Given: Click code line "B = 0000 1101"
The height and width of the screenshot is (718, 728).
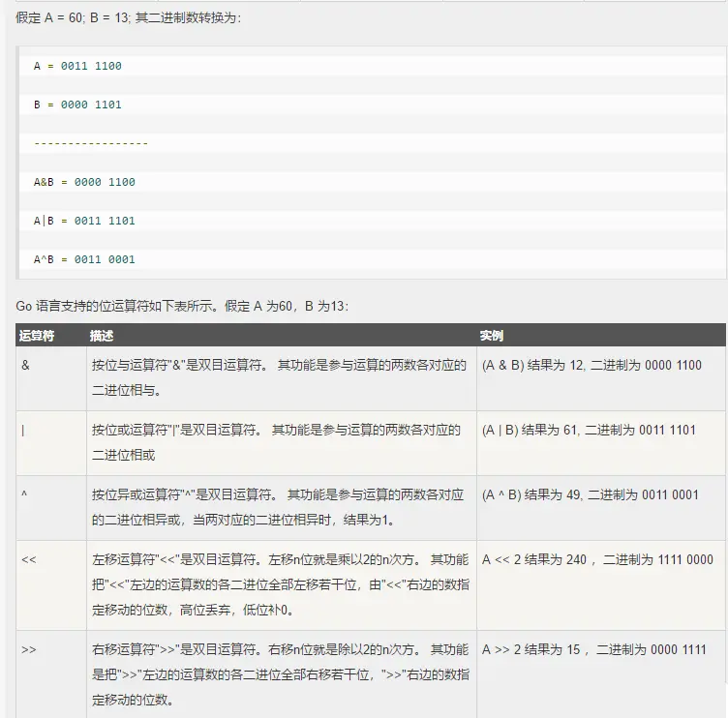Looking at the screenshot, I should click(x=77, y=105).
